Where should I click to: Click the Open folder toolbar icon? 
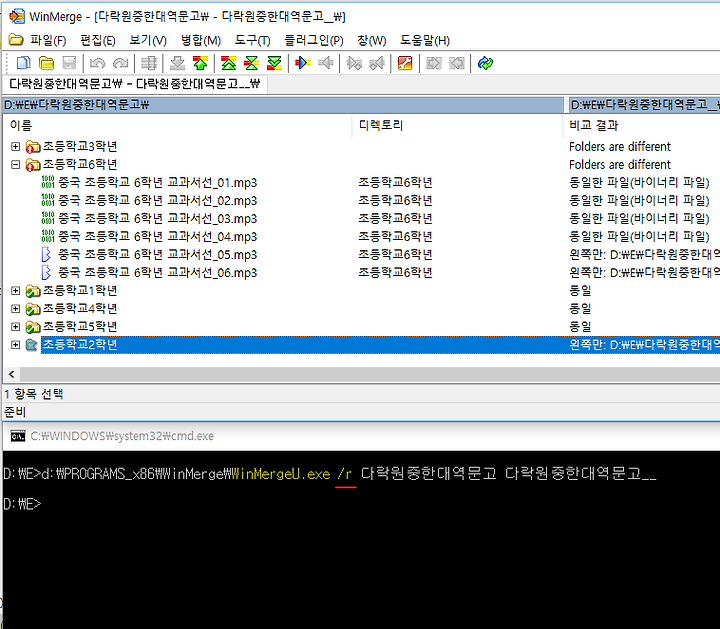point(46,63)
